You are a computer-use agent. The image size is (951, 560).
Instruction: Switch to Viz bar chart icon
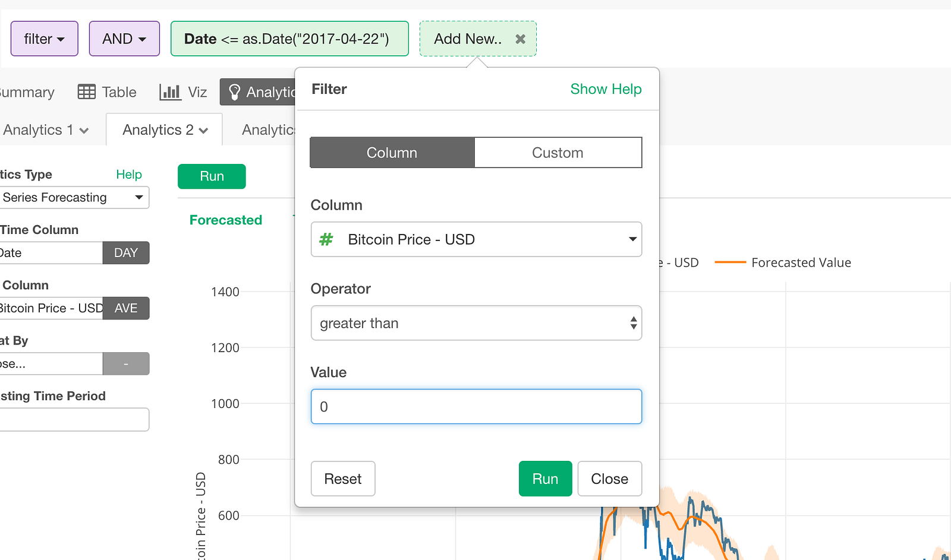[170, 92]
